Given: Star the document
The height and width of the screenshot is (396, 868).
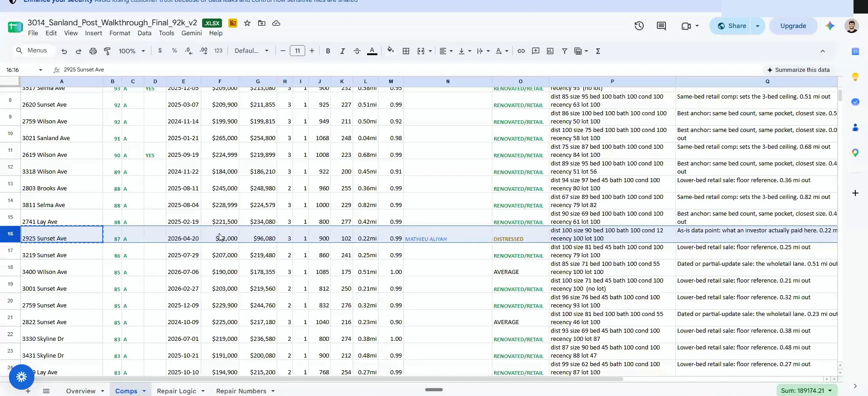Looking at the screenshot, I should 247,23.
